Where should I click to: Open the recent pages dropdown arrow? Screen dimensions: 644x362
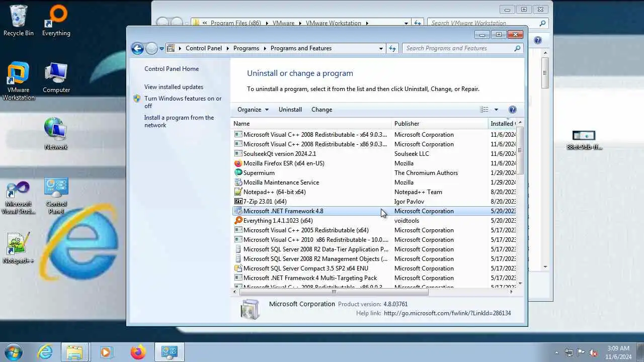tap(162, 49)
